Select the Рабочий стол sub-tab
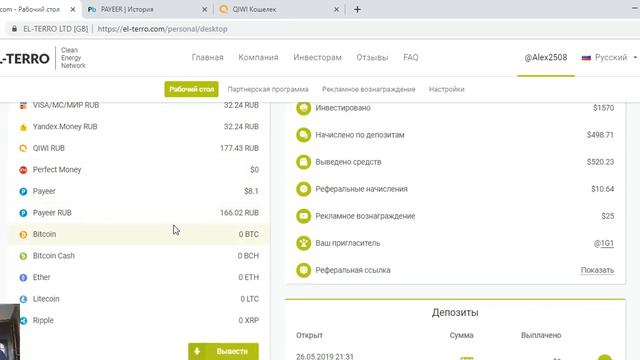Image resolution: width=640 pixels, height=360 pixels. (191, 89)
